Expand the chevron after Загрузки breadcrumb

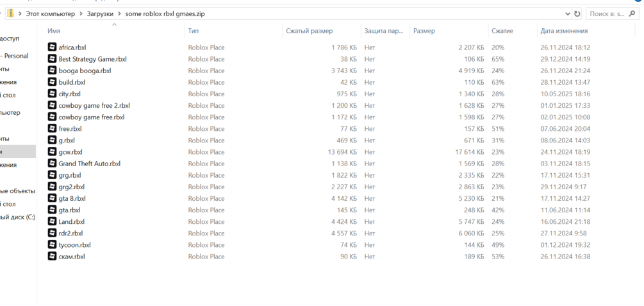pyautogui.click(x=120, y=13)
